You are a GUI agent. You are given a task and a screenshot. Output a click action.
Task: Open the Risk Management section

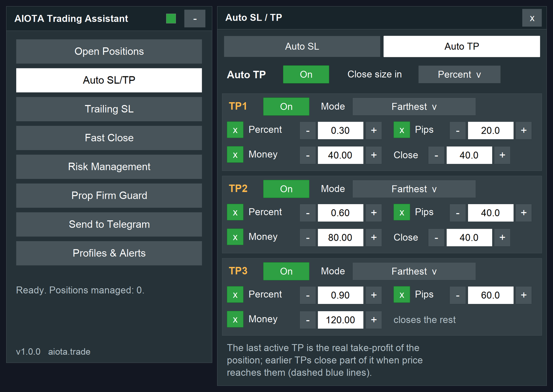pyautogui.click(x=109, y=167)
